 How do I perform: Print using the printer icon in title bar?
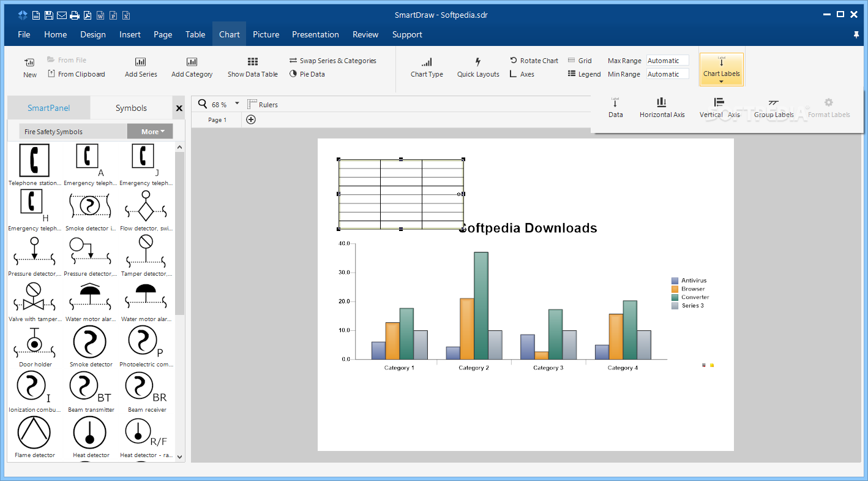point(75,15)
